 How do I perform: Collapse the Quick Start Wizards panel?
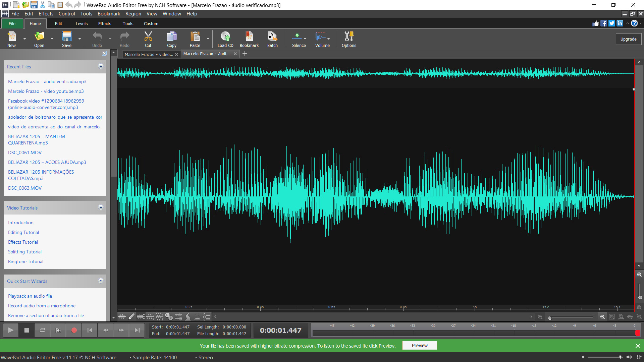point(101,281)
